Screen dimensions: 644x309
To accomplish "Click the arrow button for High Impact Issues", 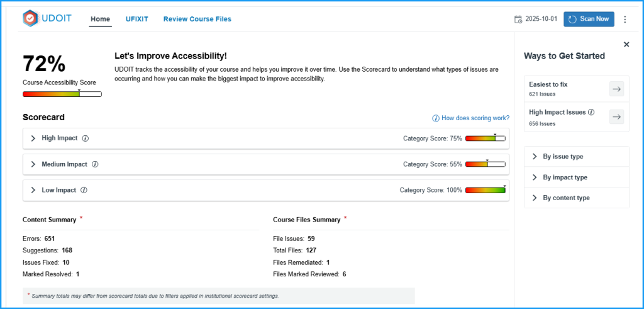I will pos(616,116).
